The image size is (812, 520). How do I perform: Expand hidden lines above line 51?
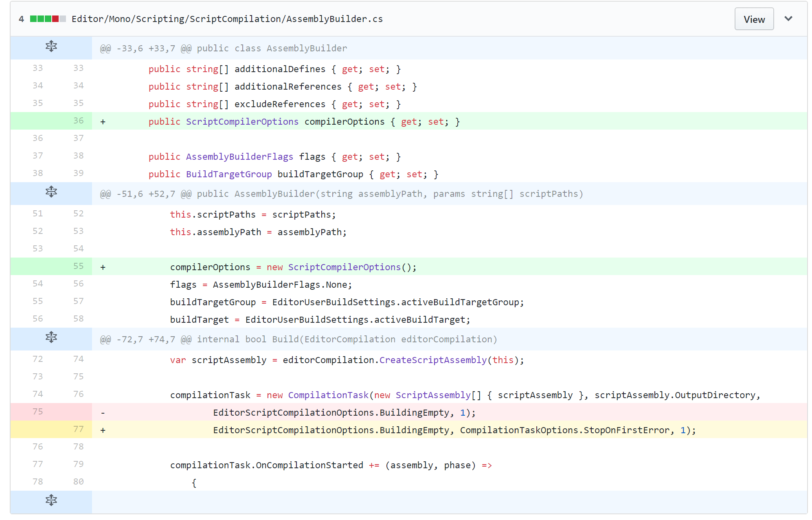pos(51,192)
